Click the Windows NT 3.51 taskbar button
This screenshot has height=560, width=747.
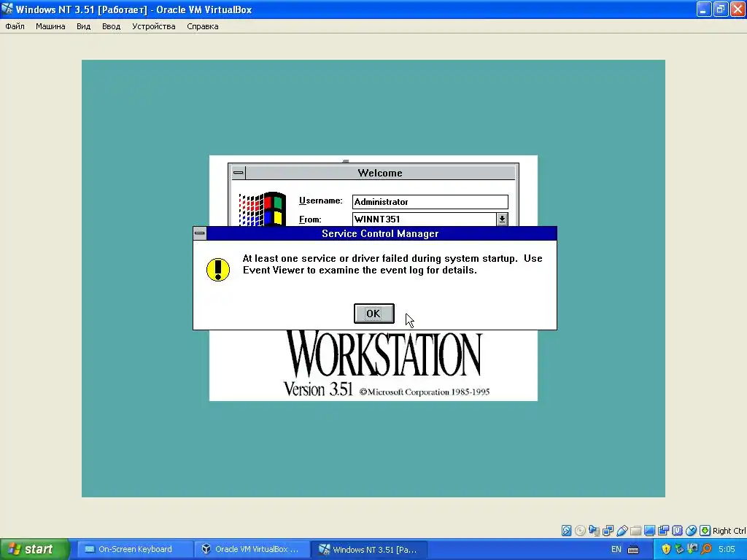point(368,550)
